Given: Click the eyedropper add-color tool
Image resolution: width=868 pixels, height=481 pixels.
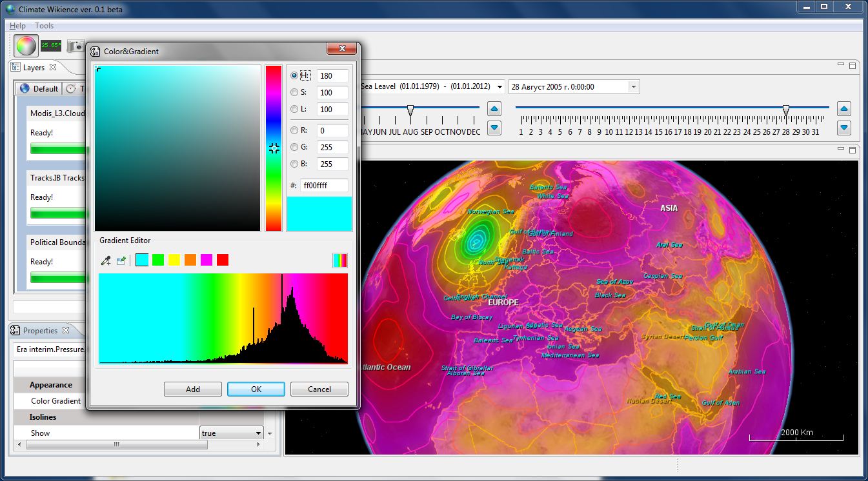Looking at the screenshot, I should coord(106,260).
